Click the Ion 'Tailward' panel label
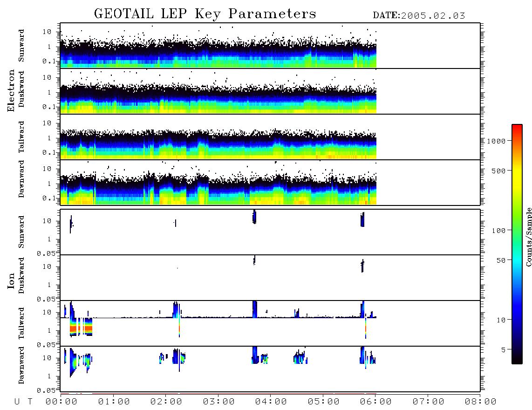This screenshot has height=410, width=532. click(21, 323)
